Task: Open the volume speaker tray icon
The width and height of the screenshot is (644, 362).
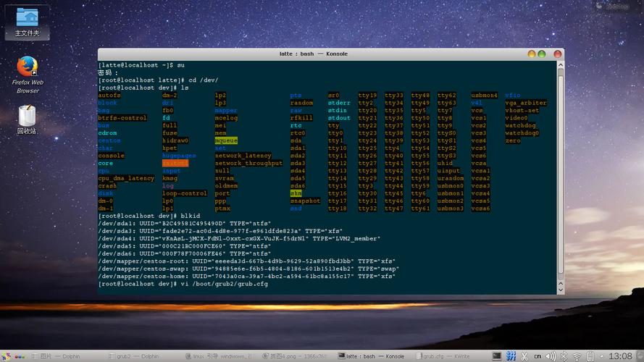Action: (x=551, y=356)
